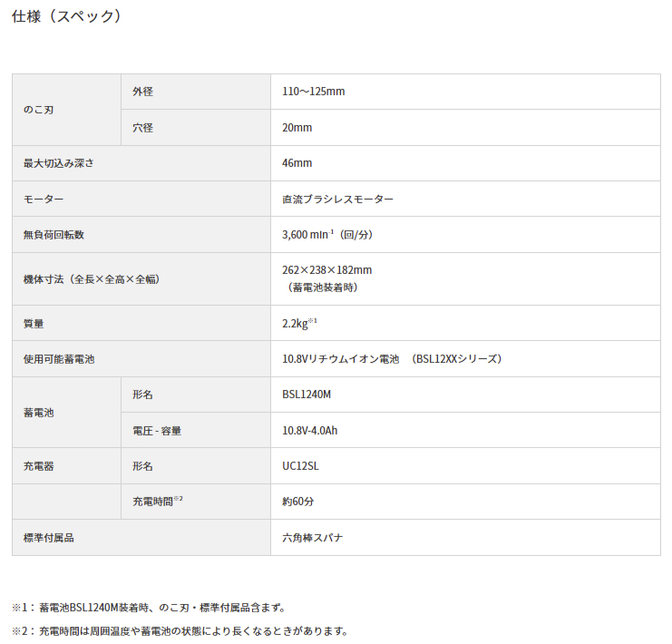Select the value 20mm
This screenshot has width=672, height=644.
click(297, 127)
